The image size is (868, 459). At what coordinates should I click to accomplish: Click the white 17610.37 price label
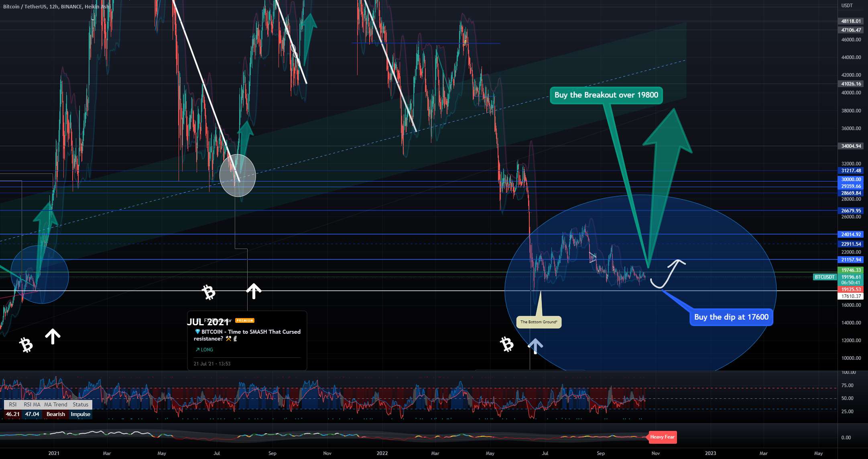[x=851, y=296]
